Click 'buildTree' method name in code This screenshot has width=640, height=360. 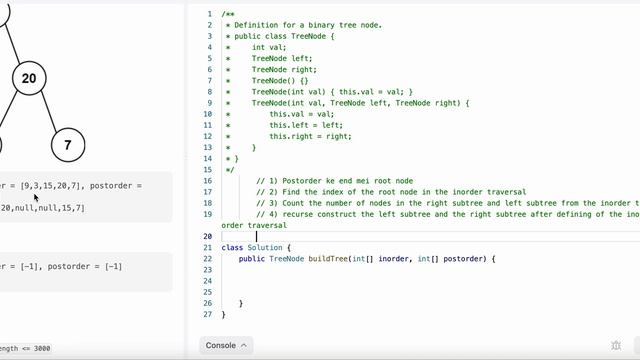coord(328,259)
